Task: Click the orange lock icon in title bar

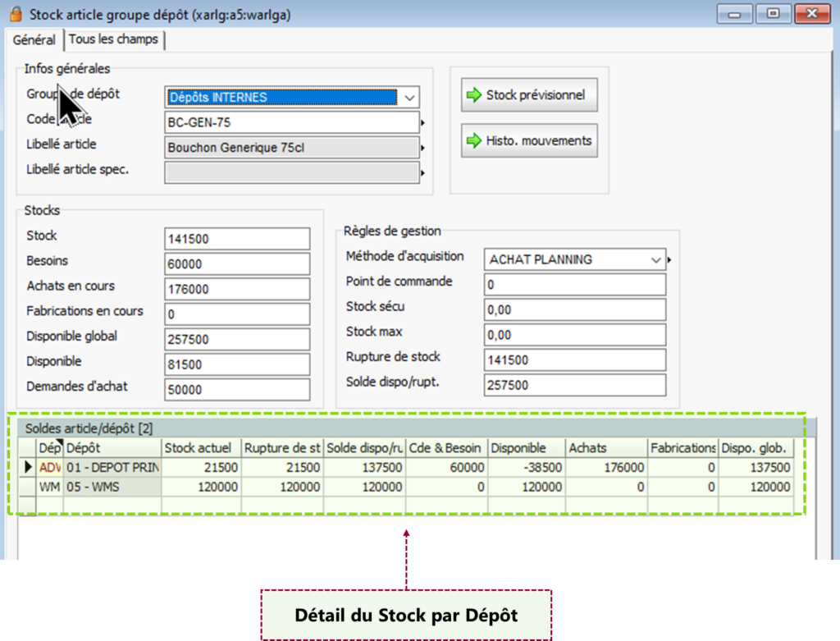Action: click(16, 14)
